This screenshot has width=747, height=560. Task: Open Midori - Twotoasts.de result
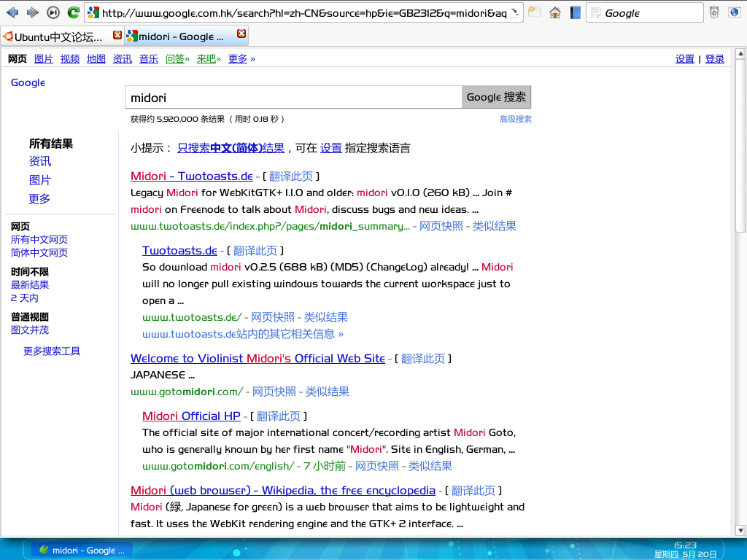point(192,176)
